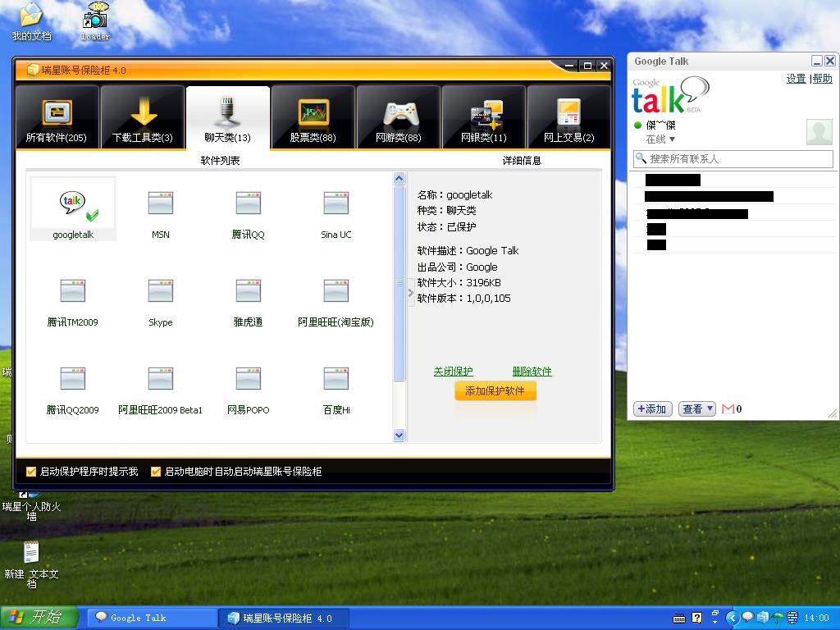The height and width of the screenshot is (630, 840).
Task: Click the Google Talk speech bubble tray icon
Action: pos(748,618)
